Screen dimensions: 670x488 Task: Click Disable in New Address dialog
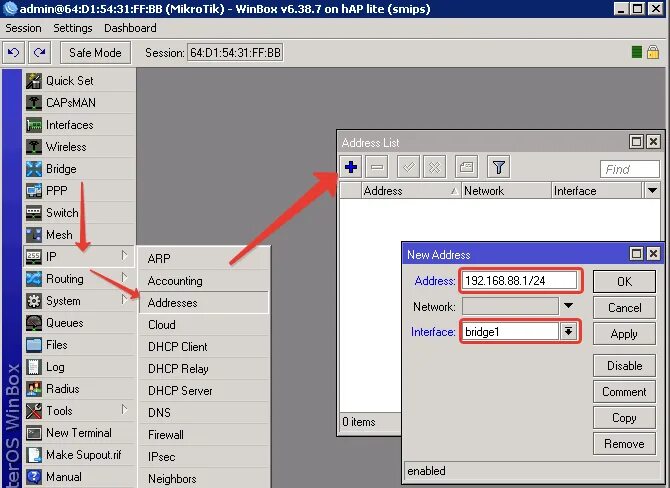[x=624, y=366]
